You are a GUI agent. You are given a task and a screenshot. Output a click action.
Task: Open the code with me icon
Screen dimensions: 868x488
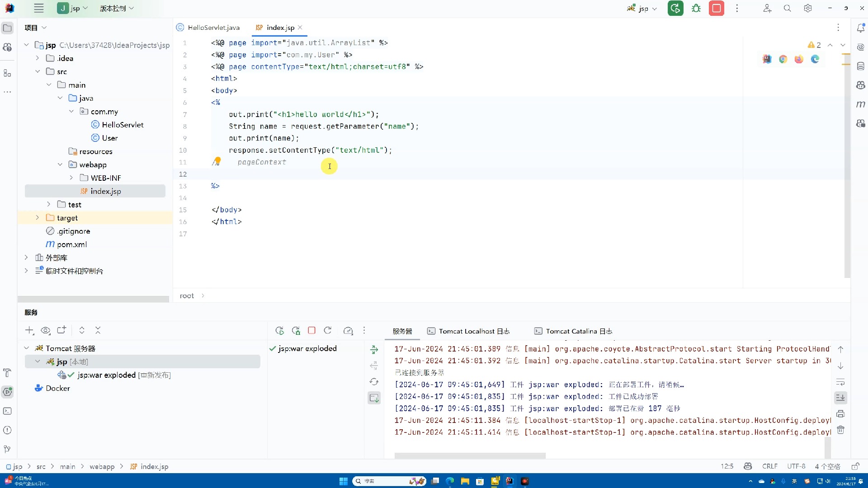click(x=767, y=8)
